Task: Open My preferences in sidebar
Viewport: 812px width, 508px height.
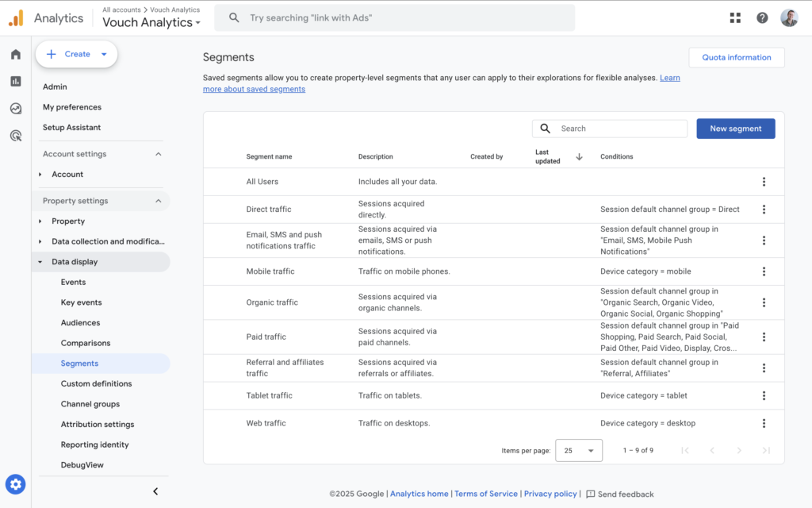Action: [72, 107]
